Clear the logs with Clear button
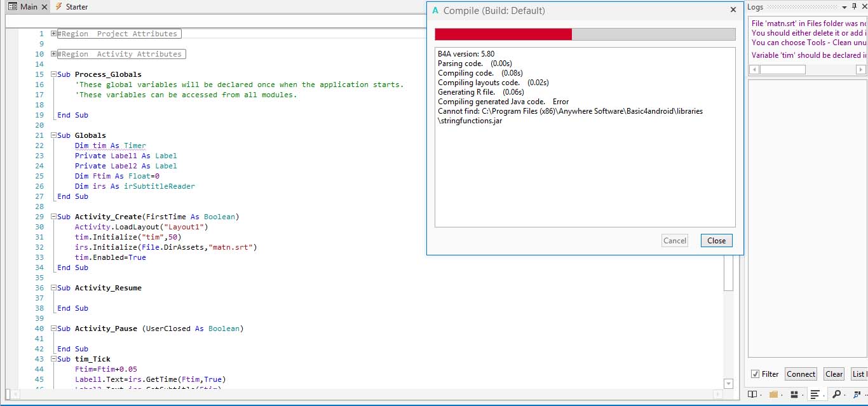This screenshot has width=868, height=406. pos(834,374)
